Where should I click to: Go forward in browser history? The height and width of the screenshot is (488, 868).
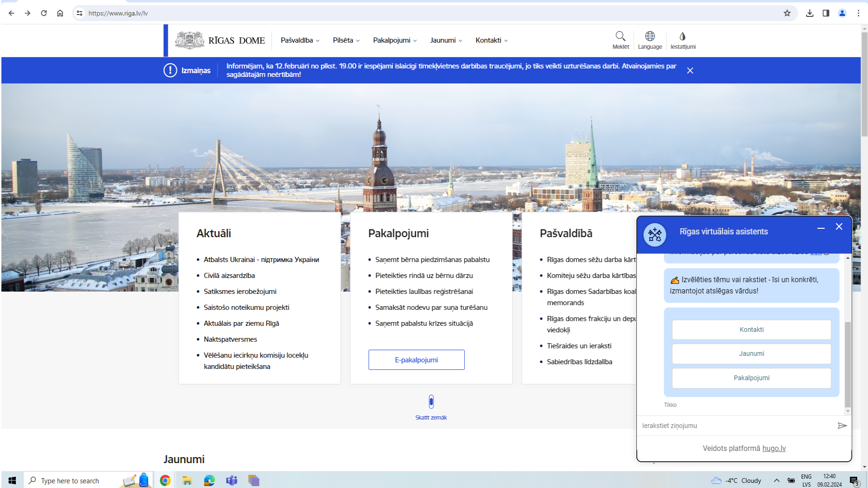(x=28, y=13)
